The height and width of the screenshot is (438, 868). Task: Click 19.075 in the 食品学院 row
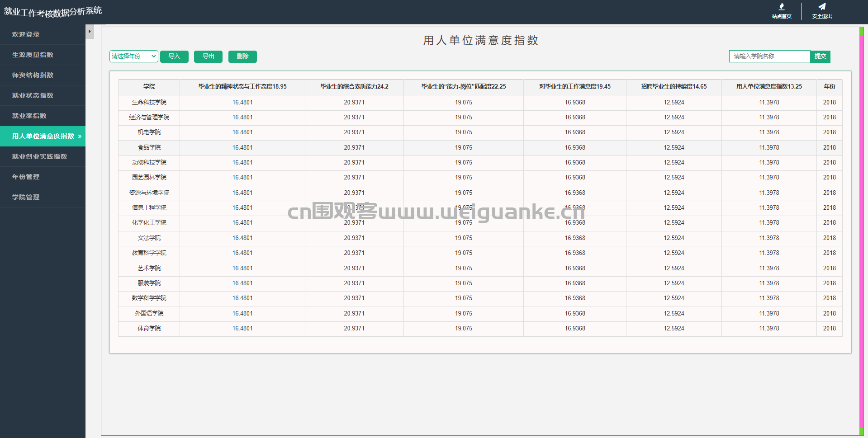pos(464,148)
